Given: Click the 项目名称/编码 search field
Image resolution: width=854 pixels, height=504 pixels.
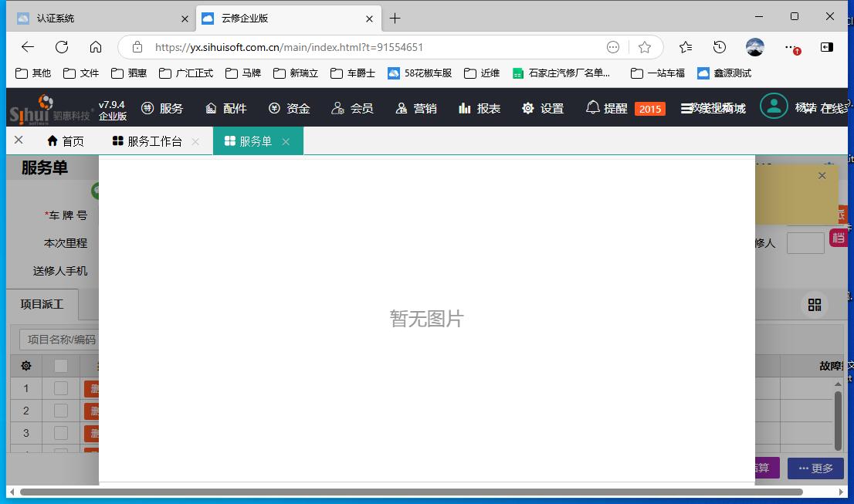Looking at the screenshot, I should (x=59, y=340).
